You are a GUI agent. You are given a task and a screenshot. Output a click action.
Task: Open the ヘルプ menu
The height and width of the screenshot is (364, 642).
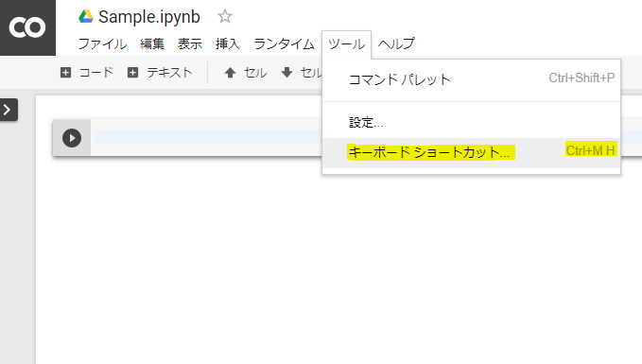396,43
